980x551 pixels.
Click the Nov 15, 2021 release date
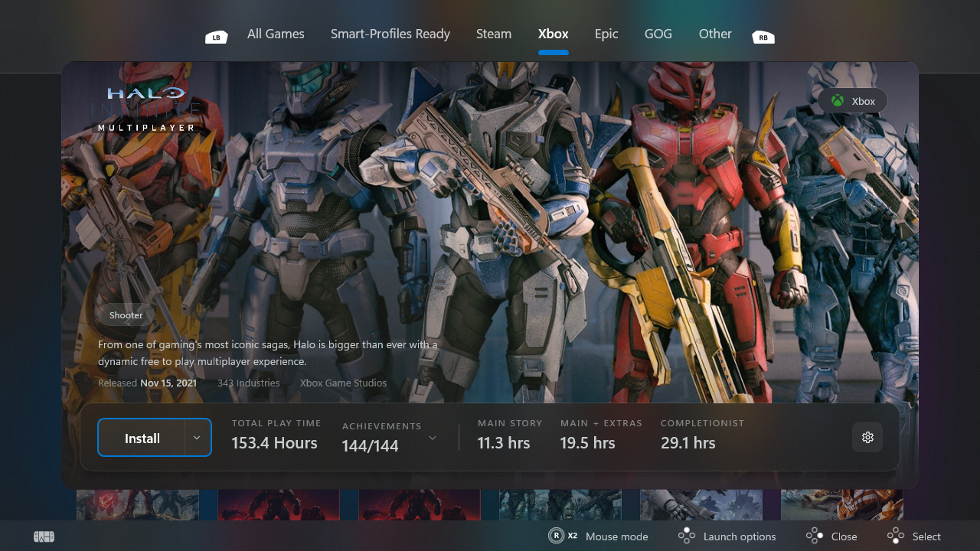pos(168,383)
